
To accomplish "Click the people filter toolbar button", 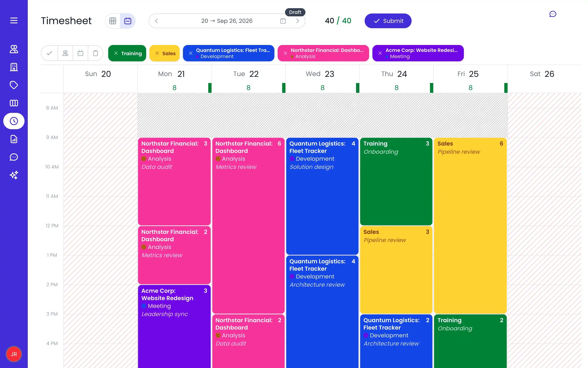I will pos(65,53).
